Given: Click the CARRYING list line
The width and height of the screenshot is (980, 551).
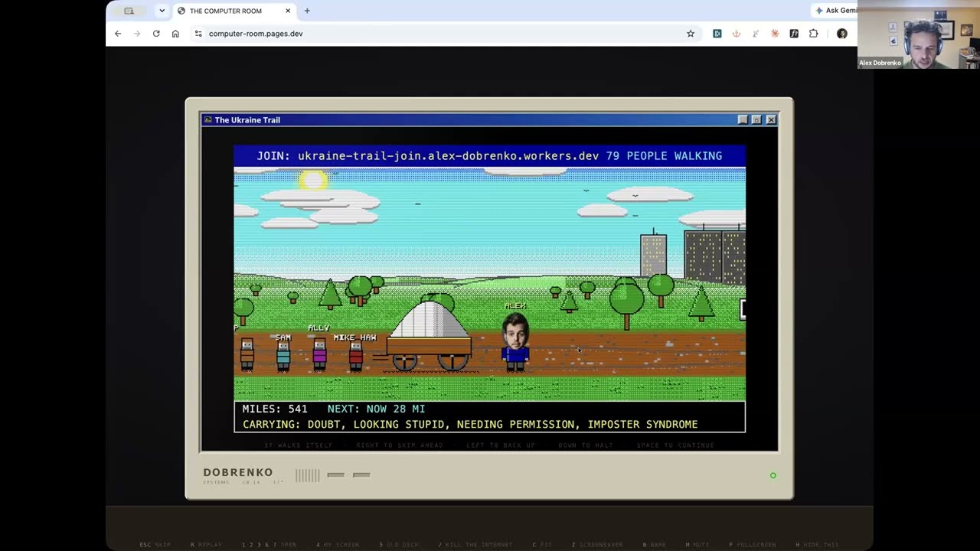Looking at the screenshot, I should tap(470, 424).
